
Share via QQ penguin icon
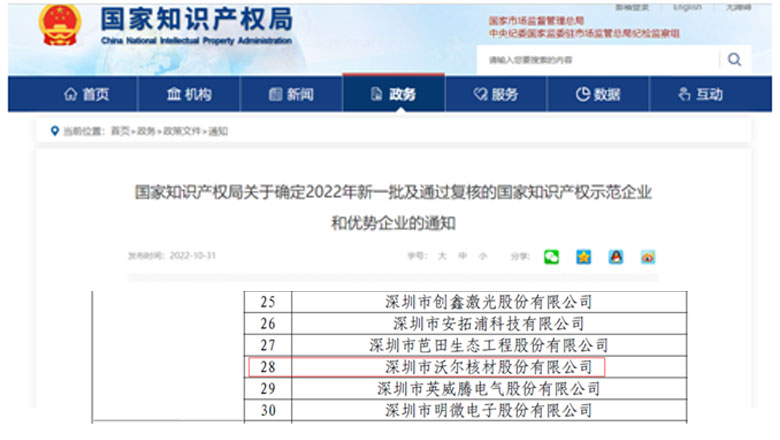[616, 257]
